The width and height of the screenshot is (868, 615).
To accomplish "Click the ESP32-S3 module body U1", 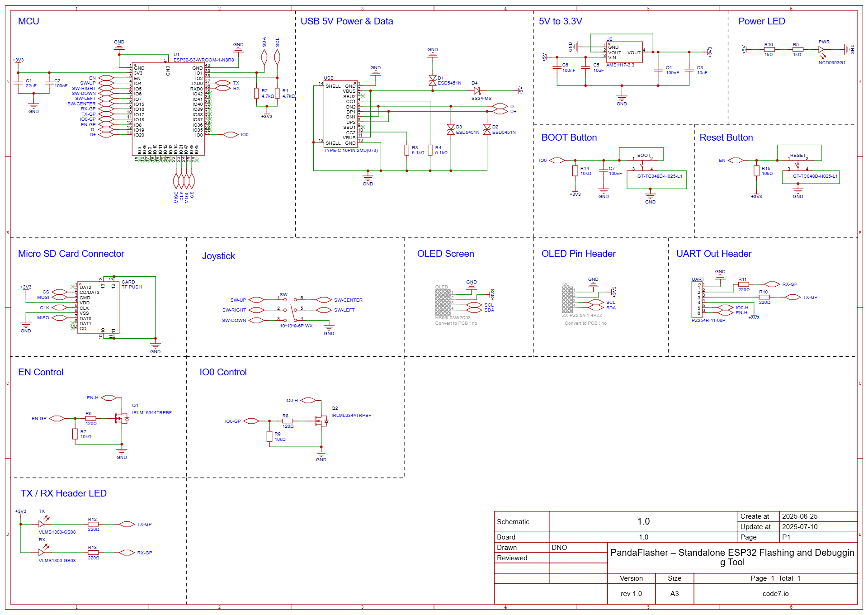I will 168,109.
